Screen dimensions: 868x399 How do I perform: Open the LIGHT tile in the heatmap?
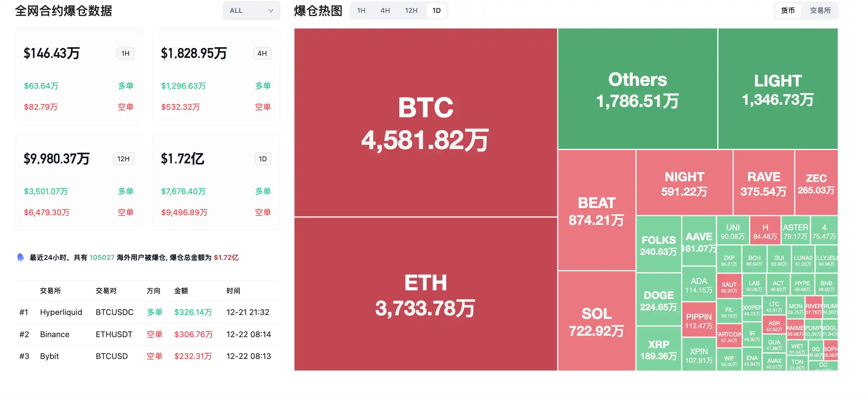click(778, 89)
